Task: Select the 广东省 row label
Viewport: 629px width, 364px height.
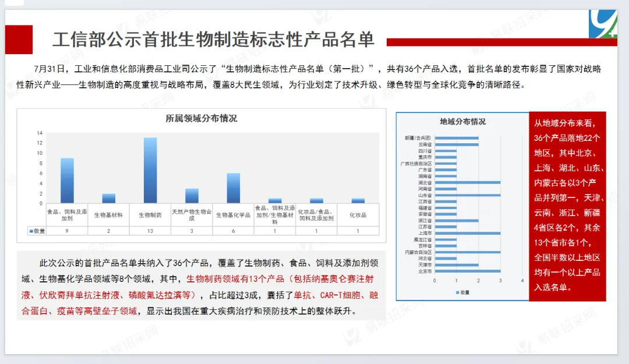Action: [x=425, y=169]
